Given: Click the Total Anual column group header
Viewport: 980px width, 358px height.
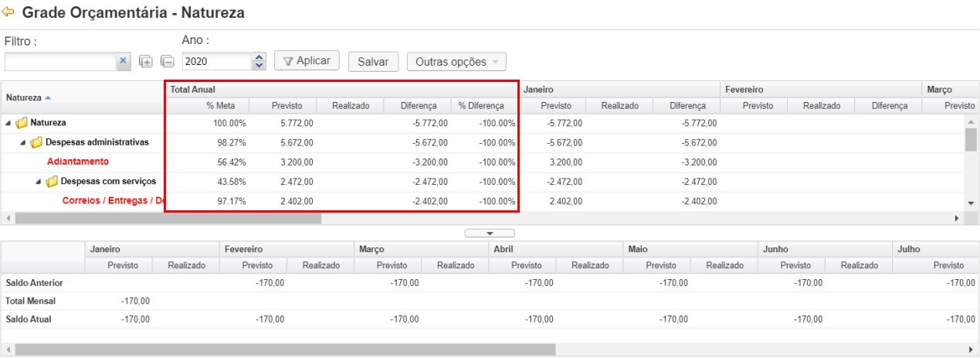Looking at the screenshot, I should coord(342,90).
